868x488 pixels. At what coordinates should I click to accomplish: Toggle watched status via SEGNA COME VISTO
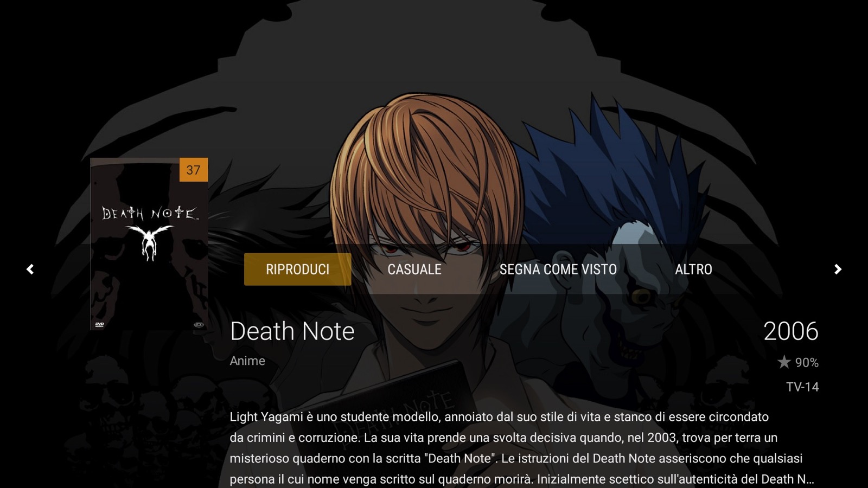pos(558,269)
